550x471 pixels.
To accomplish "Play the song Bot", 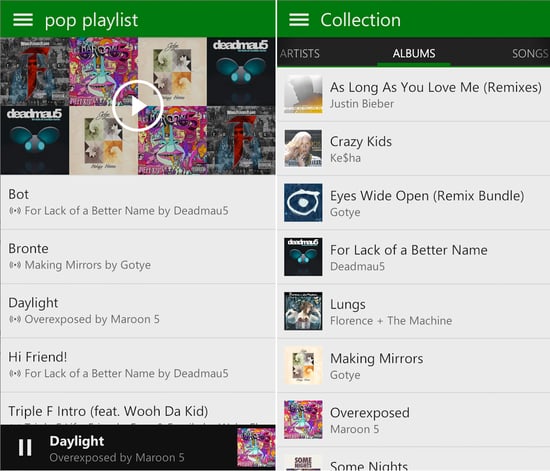I will click(x=138, y=202).
